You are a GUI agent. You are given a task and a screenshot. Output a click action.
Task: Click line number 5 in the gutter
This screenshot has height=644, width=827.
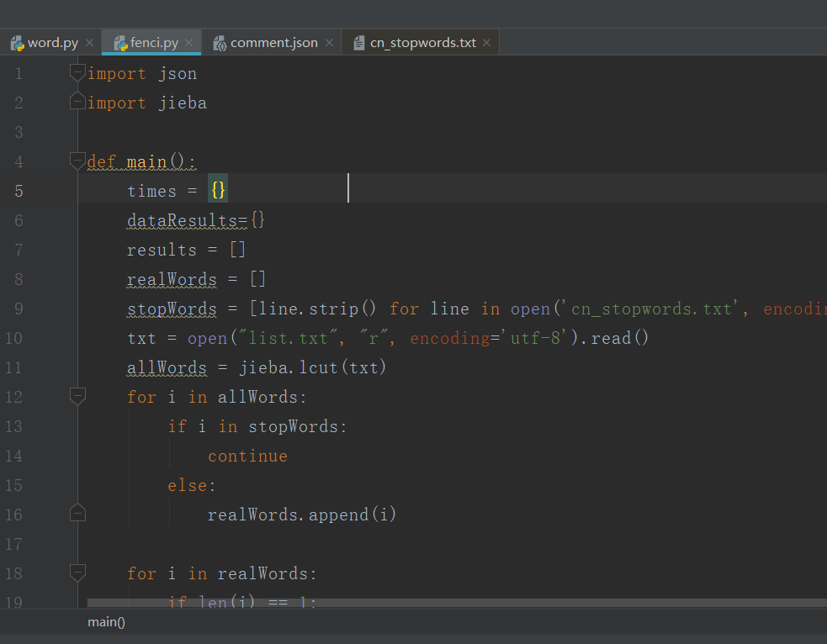point(19,191)
